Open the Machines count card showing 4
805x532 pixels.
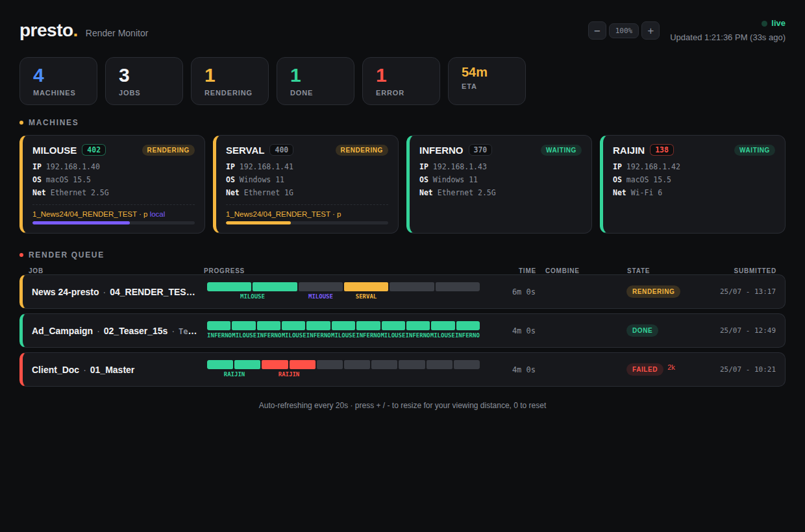pos(58,81)
